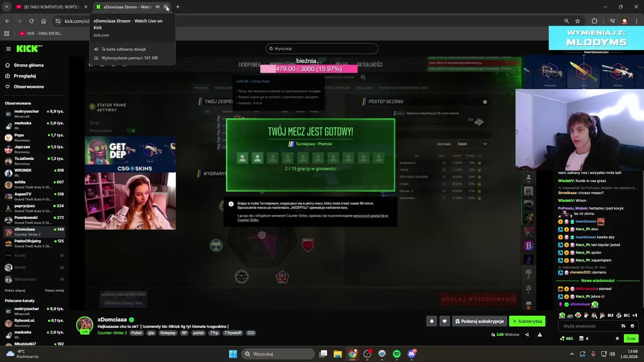644x362 pixels.
Task: Open the channel shop icon showing 4
Action: tap(584, 338)
